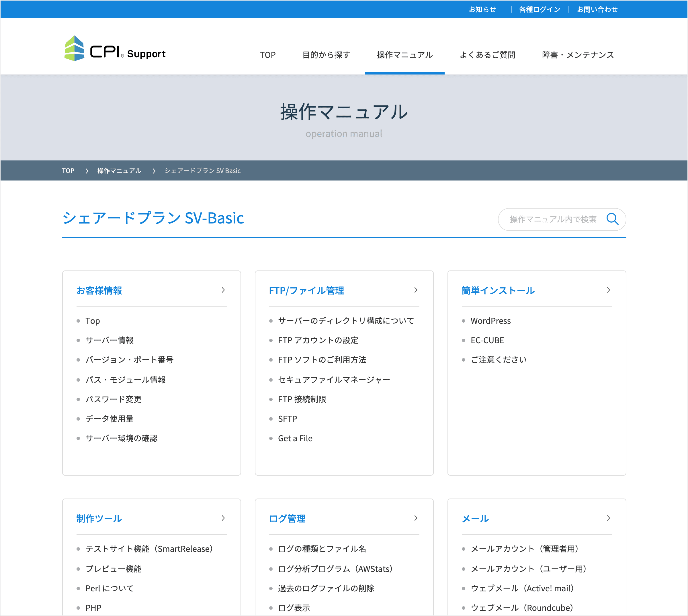Open サーバー環境の確認 list item
The image size is (688, 616).
click(x=122, y=438)
